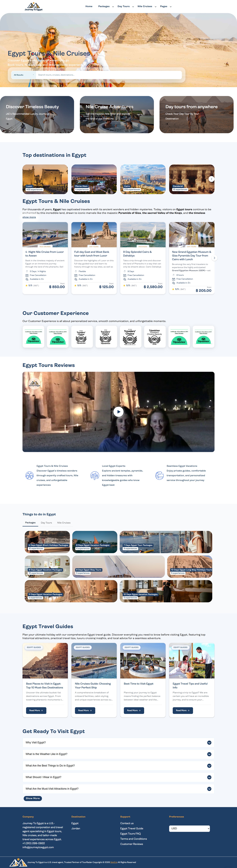Click the Egypt Tours & Nile Cruises feature icon

[x=29, y=475]
